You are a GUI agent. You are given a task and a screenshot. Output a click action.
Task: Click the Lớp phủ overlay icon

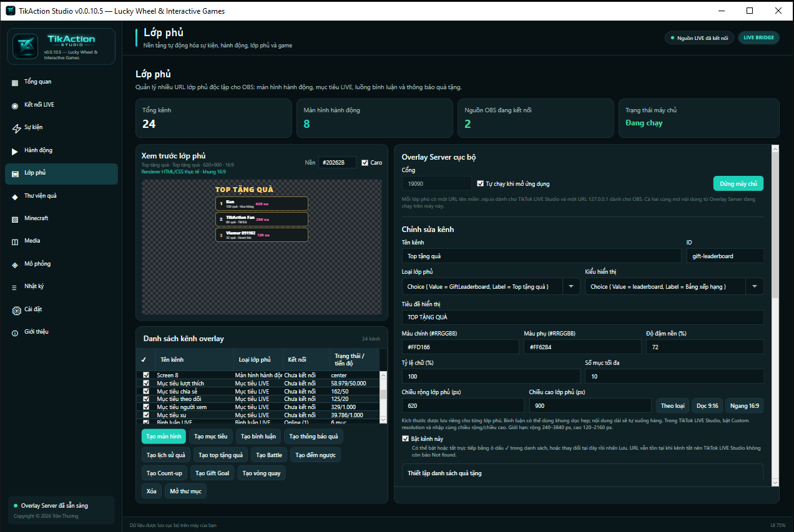click(x=15, y=173)
